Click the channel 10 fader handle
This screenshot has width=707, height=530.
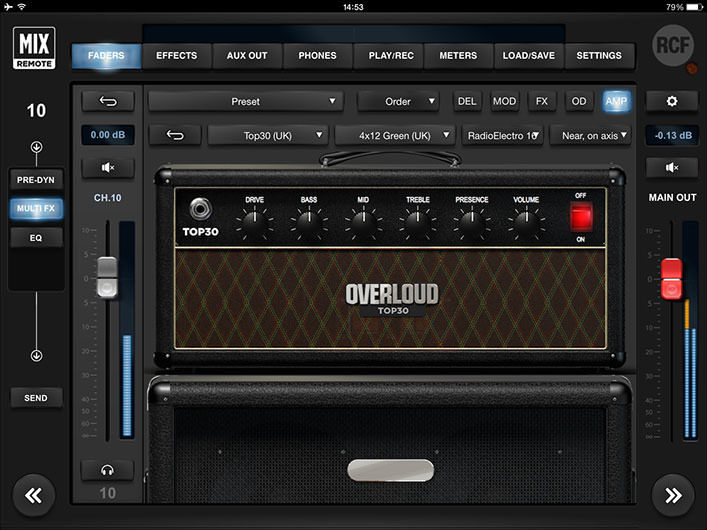(x=107, y=275)
